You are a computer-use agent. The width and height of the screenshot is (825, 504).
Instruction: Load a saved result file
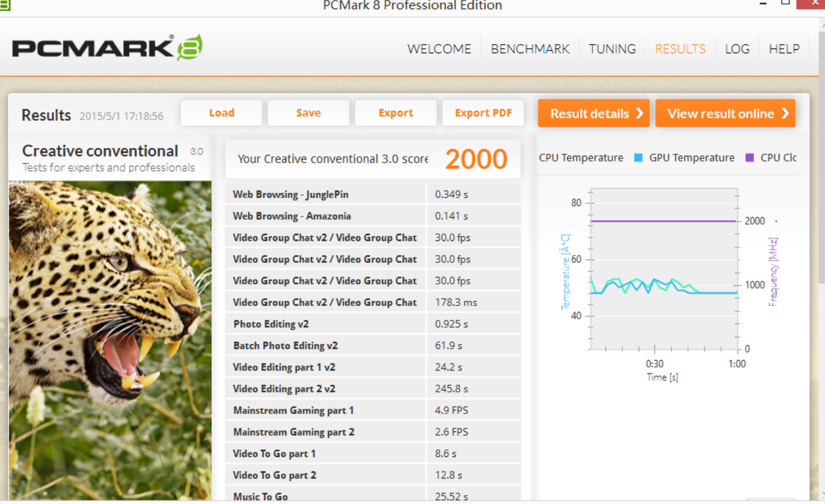(221, 113)
